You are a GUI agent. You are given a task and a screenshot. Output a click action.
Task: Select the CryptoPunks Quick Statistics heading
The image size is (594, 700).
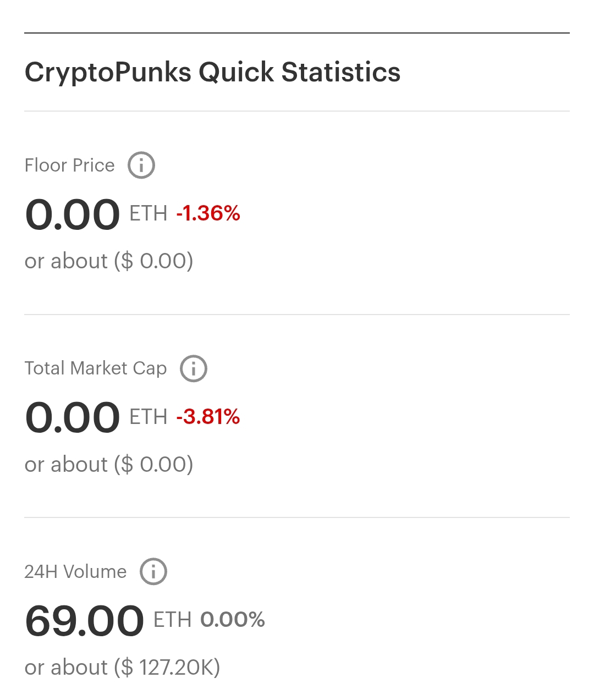[x=212, y=72]
